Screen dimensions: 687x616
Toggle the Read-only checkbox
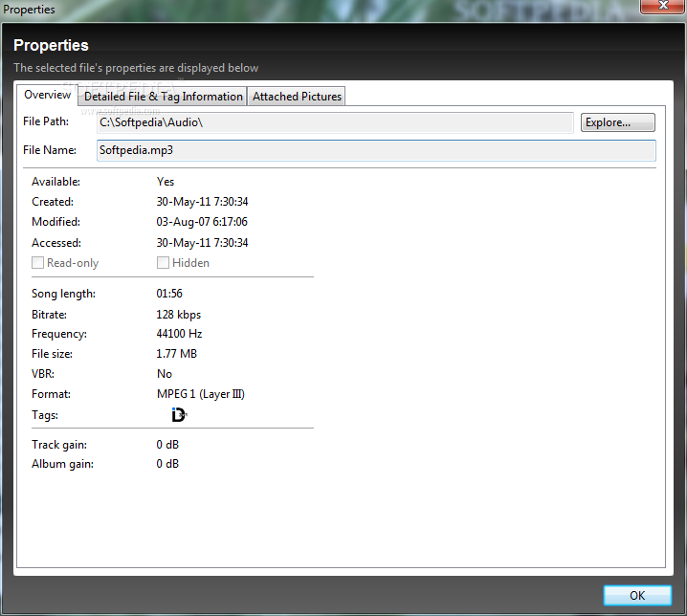pyautogui.click(x=37, y=263)
